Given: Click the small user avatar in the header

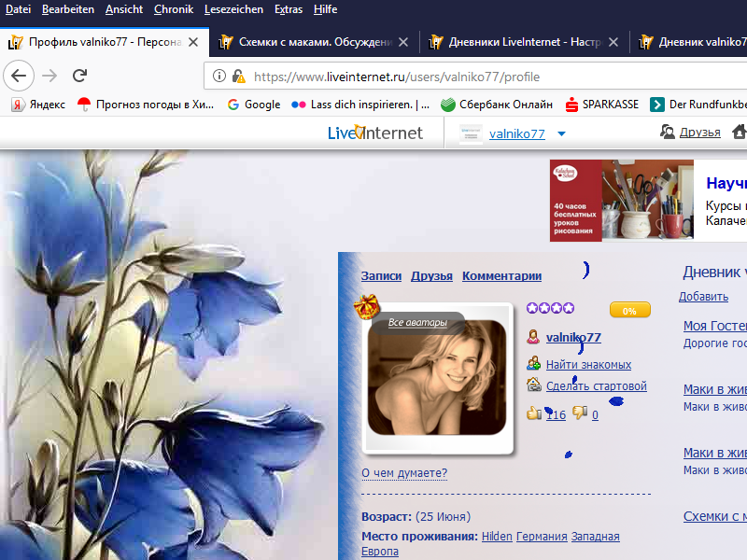Looking at the screenshot, I should tap(471, 133).
